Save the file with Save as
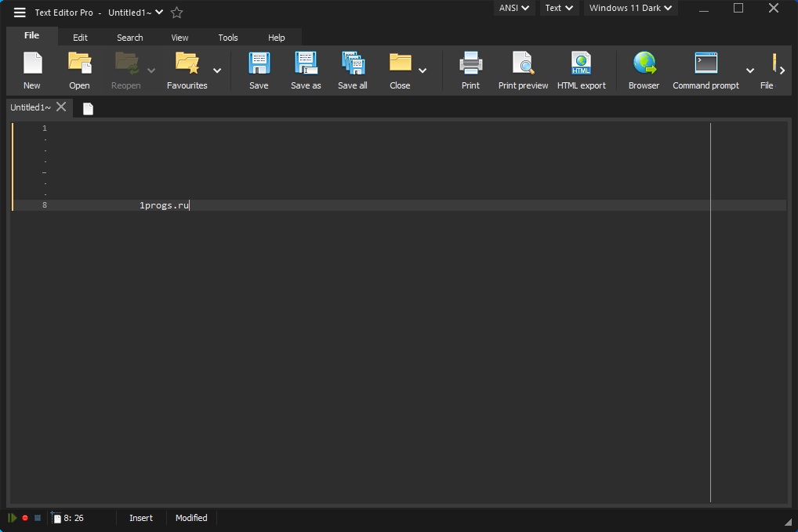This screenshot has width=798, height=532. [x=305, y=69]
